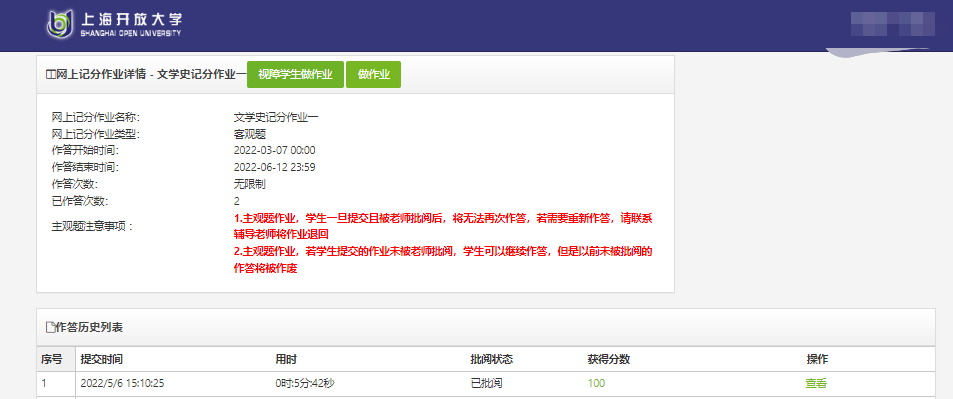Click assignment name value 文学史记分作业一
This screenshot has width=953, height=399.
276,117
